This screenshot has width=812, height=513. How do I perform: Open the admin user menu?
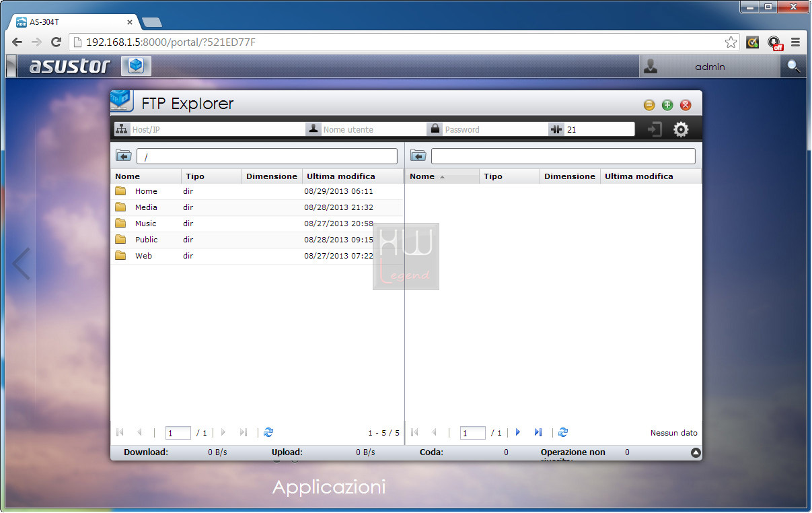click(710, 66)
